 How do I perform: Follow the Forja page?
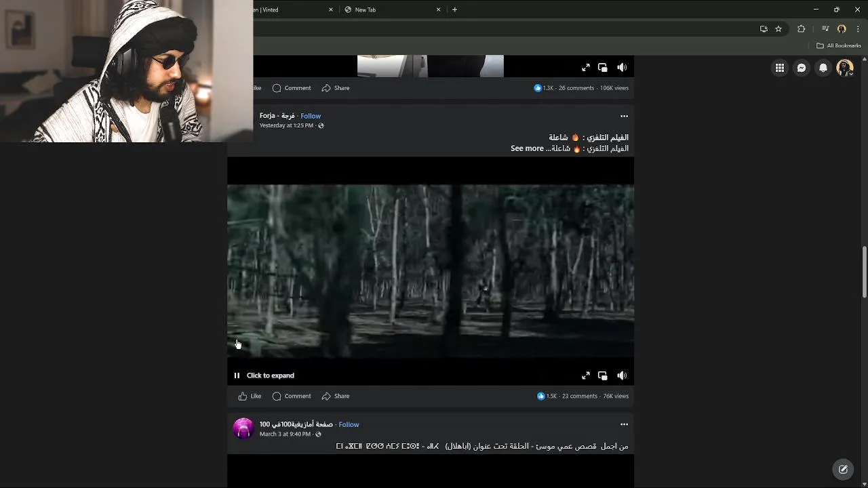point(311,116)
